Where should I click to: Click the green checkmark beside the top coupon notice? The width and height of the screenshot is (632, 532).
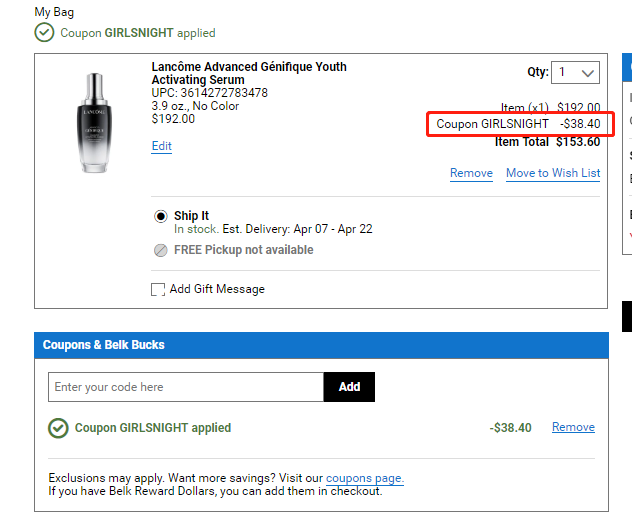(x=44, y=32)
